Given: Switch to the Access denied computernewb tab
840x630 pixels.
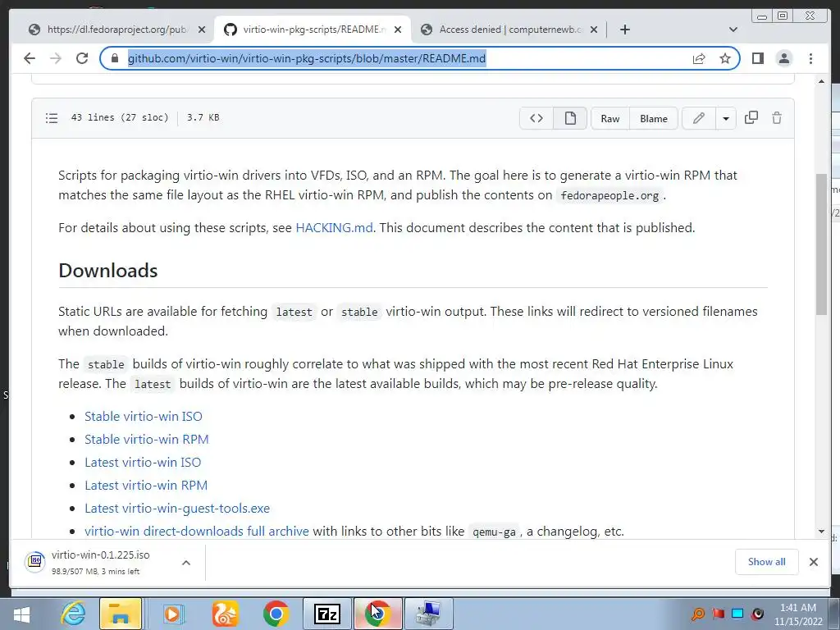Looking at the screenshot, I should pos(510,30).
